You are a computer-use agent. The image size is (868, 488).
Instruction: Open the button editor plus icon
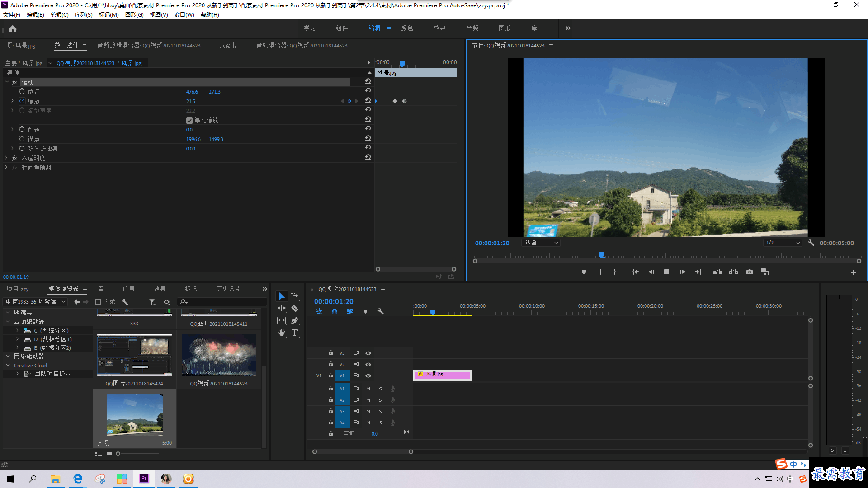853,272
